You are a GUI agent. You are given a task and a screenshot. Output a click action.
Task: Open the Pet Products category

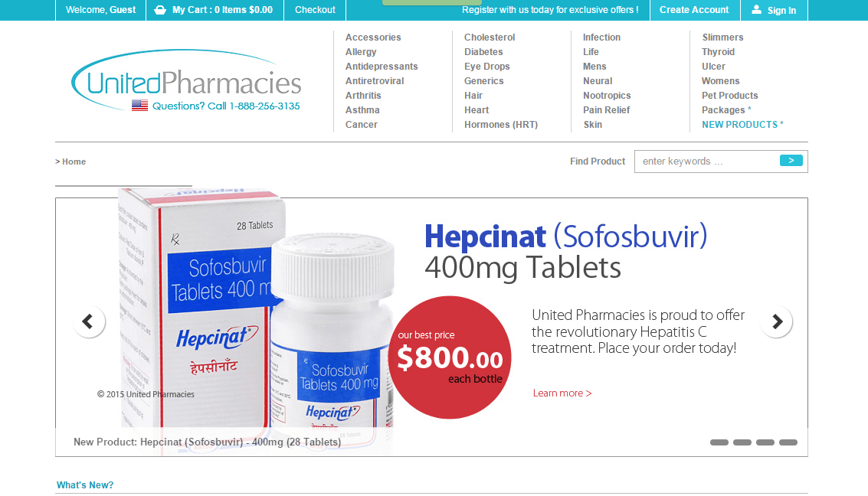729,95
